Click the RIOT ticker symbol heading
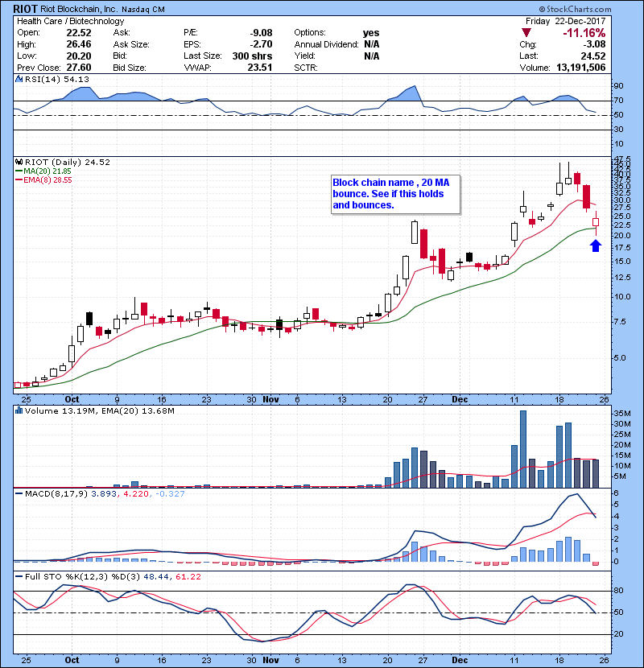The image size is (644, 668). point(25,9)
